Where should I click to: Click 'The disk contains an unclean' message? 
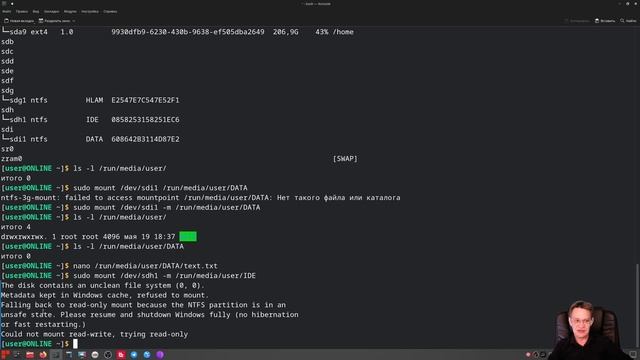102,285
